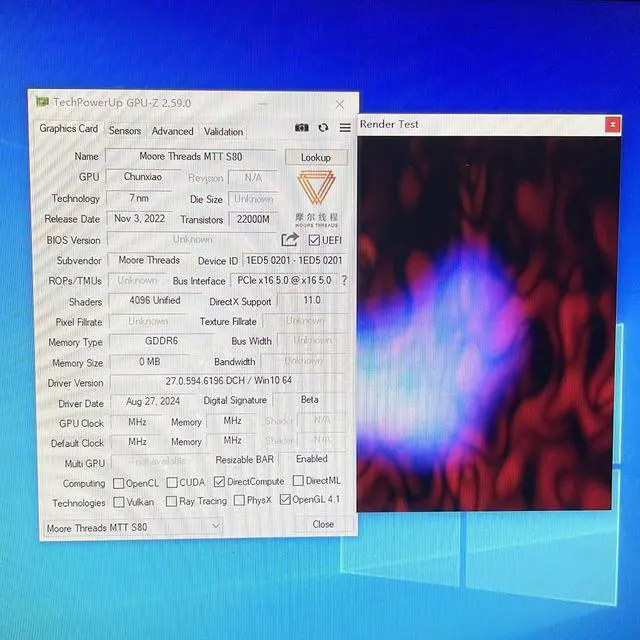
Task: Click the GPU-Z title bar app icon
Action: tap(42, 101)
